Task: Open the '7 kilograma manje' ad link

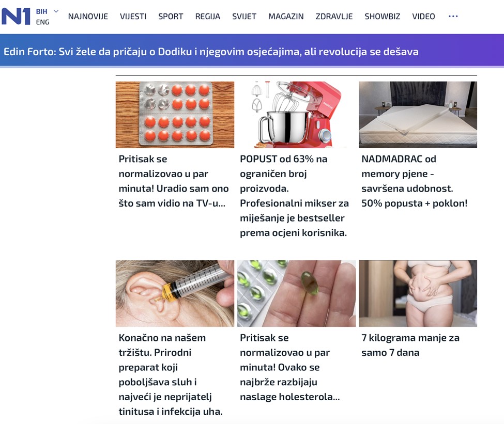Action: click(410, 346)
